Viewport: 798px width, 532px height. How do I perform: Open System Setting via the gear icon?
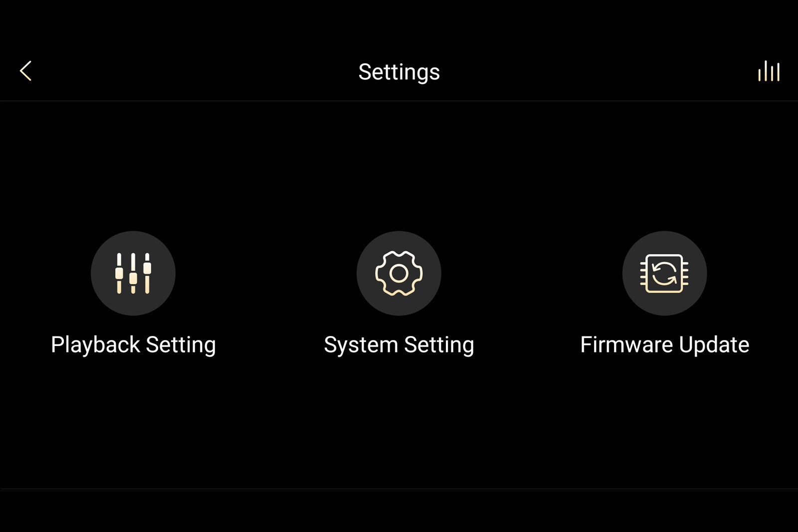[x=399, y=273]
